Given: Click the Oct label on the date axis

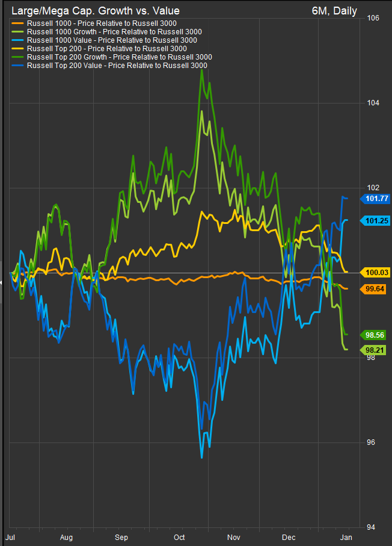Looking at the screenshot, I should click(x=179, y=536).
